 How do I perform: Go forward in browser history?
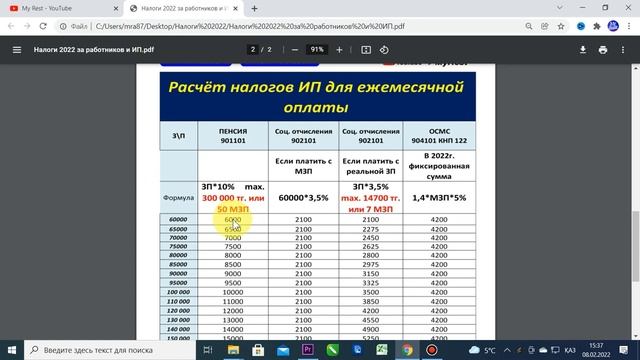click(27, 26)
